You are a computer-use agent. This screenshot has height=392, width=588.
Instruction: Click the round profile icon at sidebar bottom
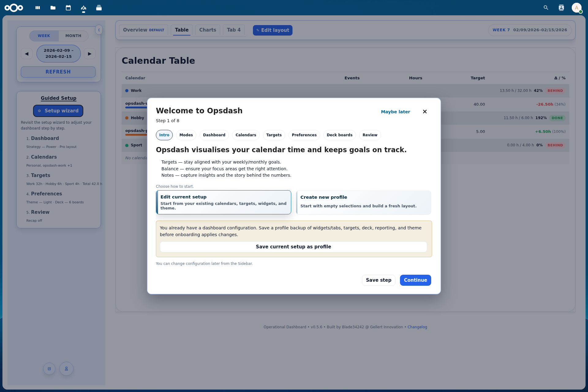point(66,369)
